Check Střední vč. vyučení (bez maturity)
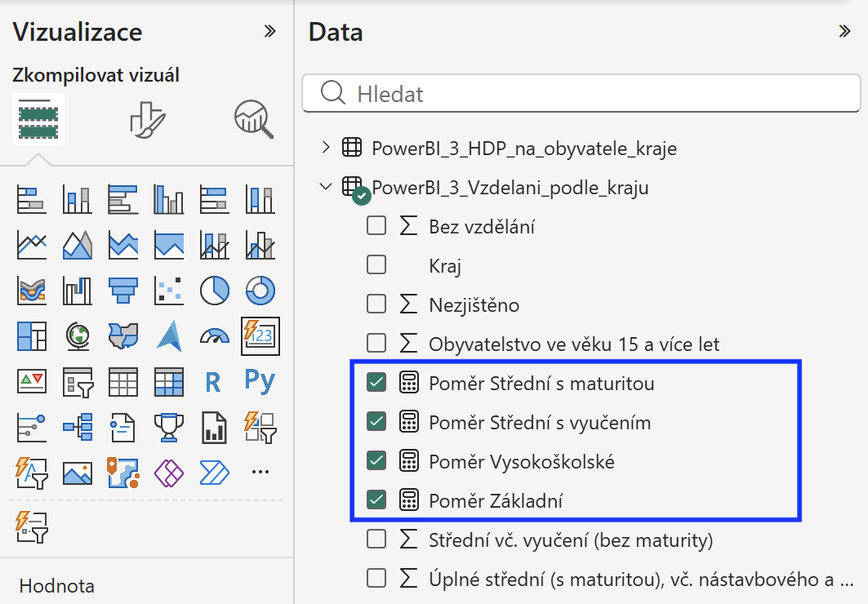Image resolution: width=868 pixels, height=604 pixels. 376,540
